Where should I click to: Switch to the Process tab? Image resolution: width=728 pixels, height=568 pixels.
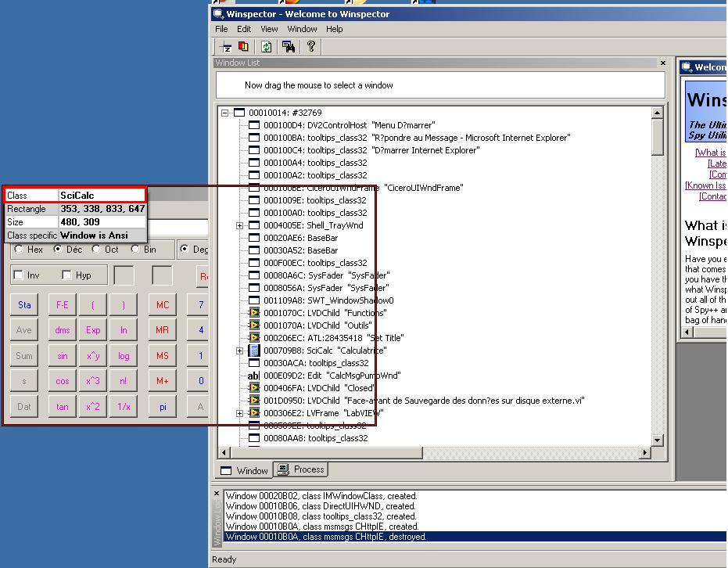pyautogui.click(x=301, y=469)
